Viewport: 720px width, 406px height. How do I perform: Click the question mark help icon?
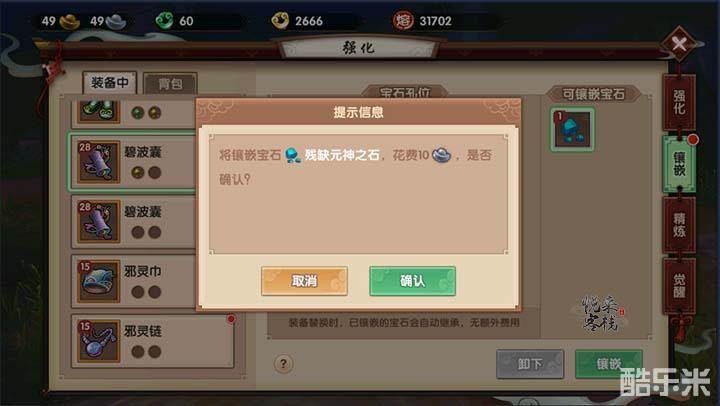(283, 364)
